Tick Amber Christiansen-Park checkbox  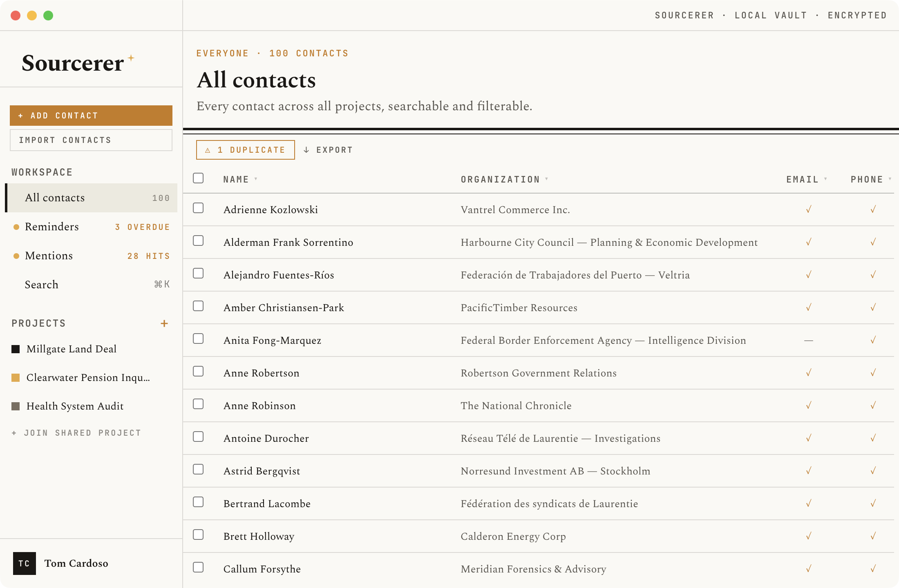coord(198,306)
